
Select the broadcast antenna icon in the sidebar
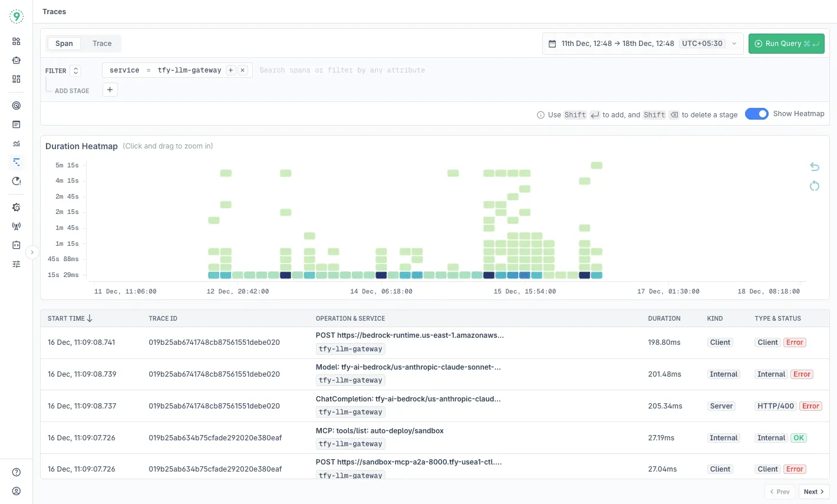click(16, 226)
